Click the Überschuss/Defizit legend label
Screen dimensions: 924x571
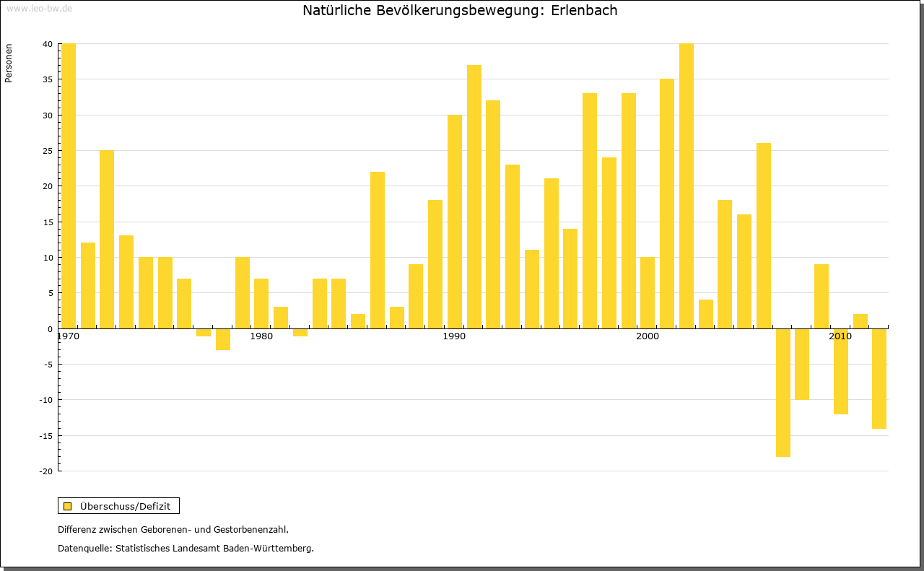[x=125, y=506]
